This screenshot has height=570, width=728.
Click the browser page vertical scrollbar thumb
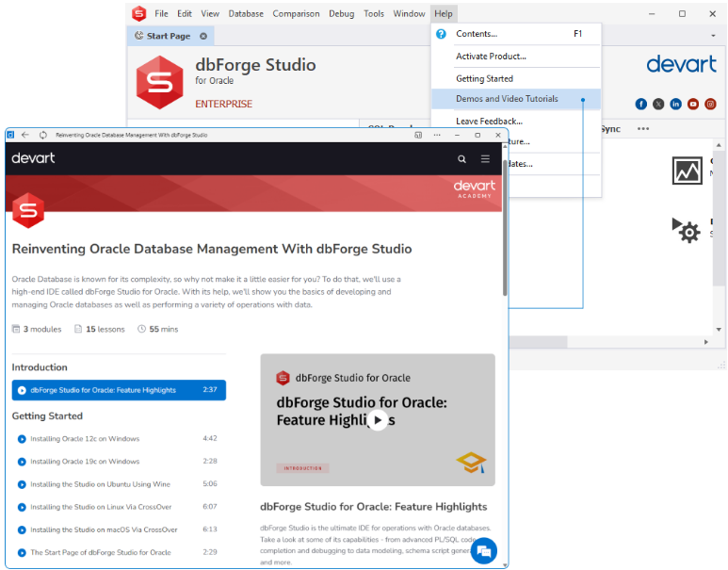pos(505,228)
